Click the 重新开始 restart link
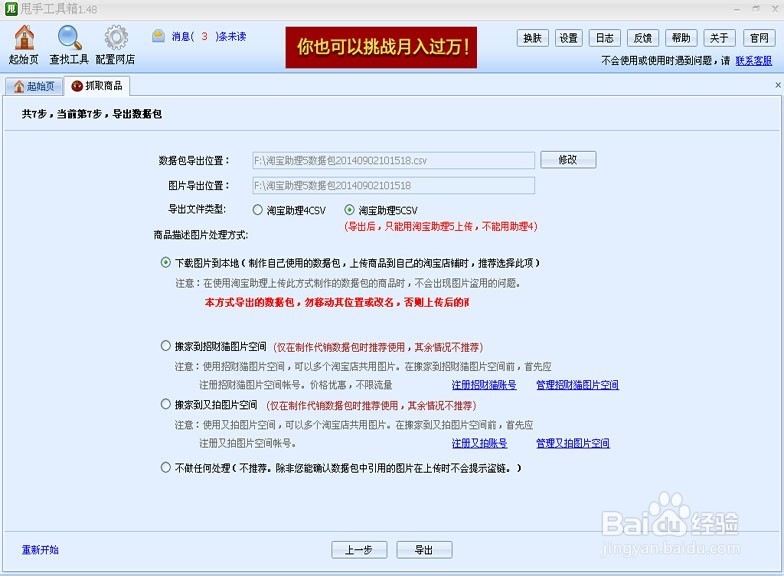784x576 pixels. pos(40,550)
